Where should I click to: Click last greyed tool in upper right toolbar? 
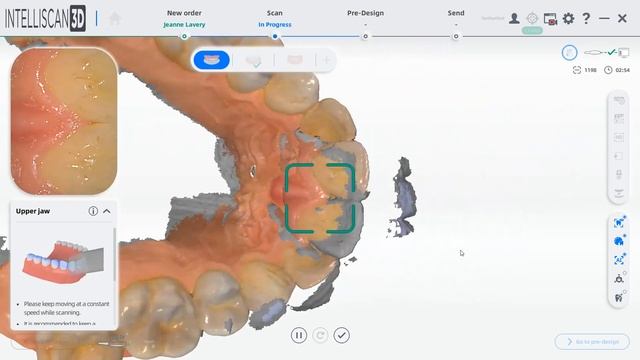(619, 193)
